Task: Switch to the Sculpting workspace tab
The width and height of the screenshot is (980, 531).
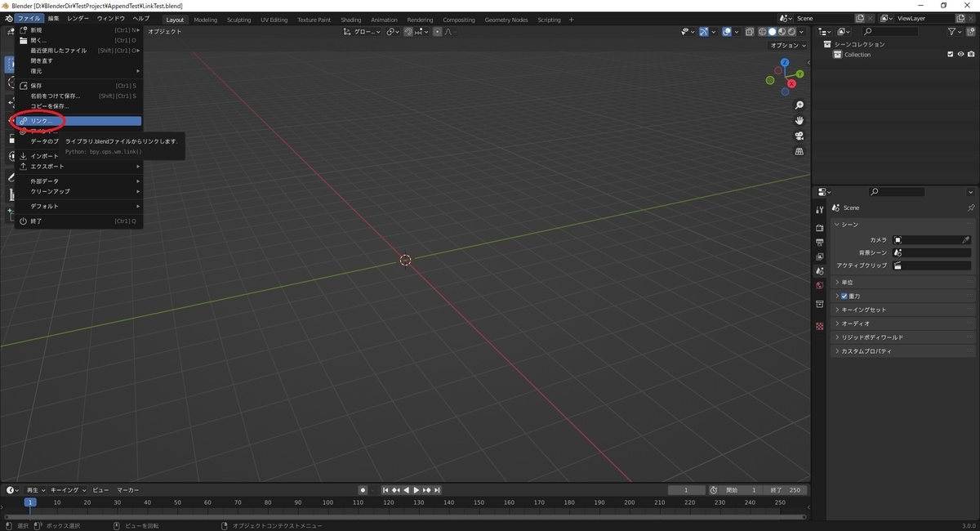Action: 239,20
